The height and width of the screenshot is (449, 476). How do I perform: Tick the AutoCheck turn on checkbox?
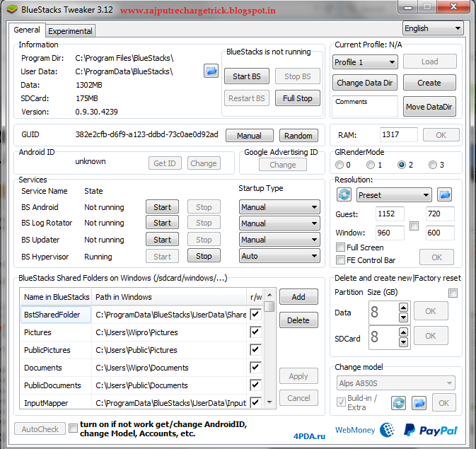tap(73, 428)
